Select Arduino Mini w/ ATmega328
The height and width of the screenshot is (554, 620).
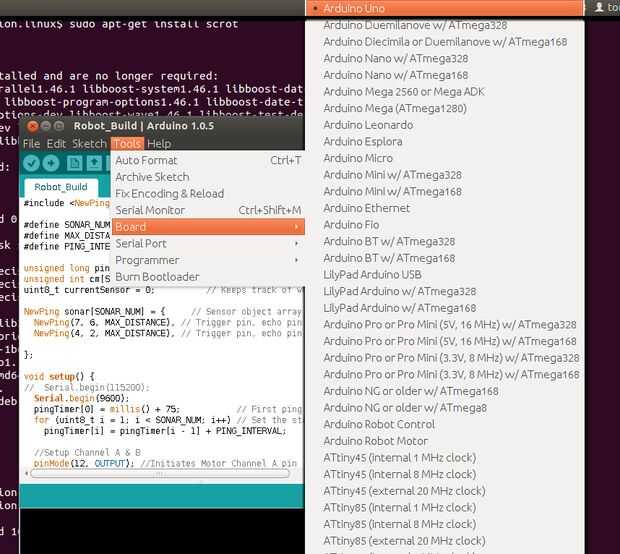pos(444,175)
